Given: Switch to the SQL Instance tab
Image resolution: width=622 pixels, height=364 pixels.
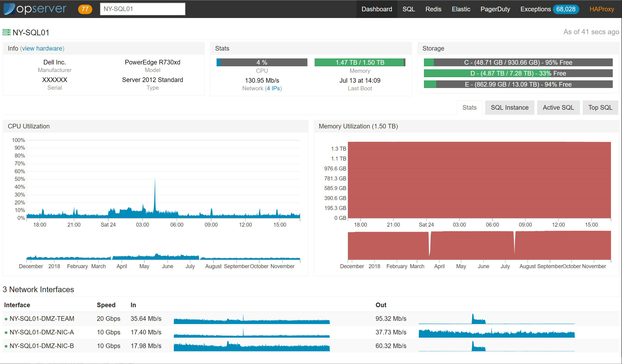Looking at the screenshot, I should (509, 108).
